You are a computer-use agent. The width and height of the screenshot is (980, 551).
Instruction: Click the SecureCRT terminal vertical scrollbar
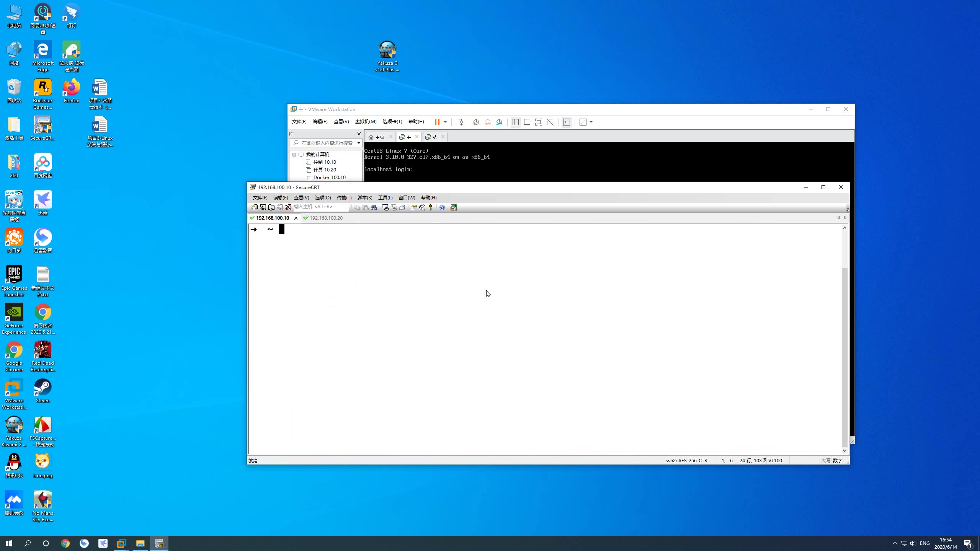pyautogui.click(x=844, y=339)
